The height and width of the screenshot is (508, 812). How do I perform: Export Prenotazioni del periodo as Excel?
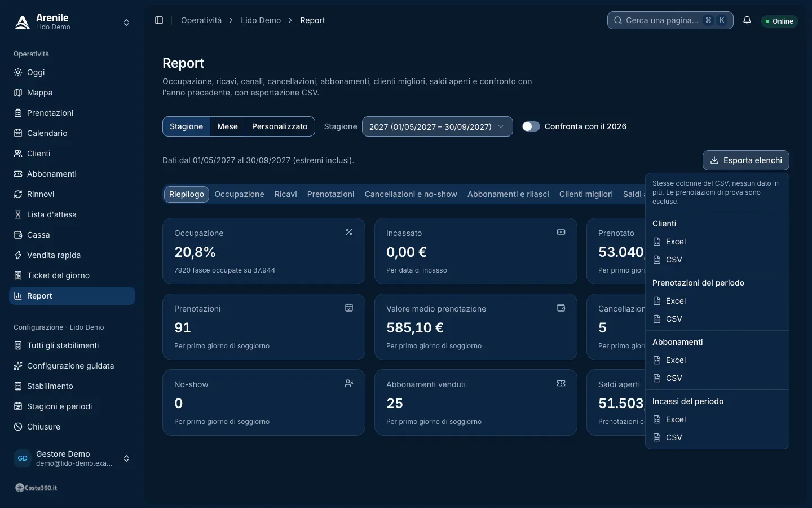[x=717, y=301]
